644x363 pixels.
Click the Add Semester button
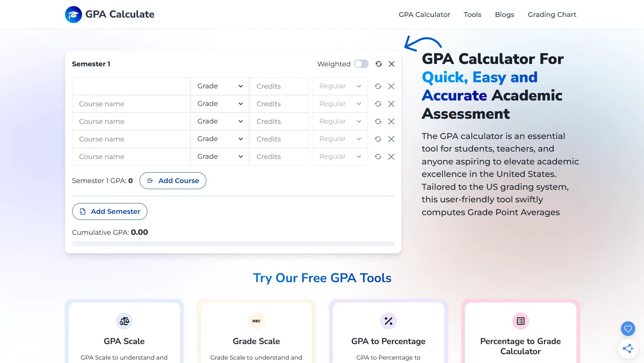(109, 211)
